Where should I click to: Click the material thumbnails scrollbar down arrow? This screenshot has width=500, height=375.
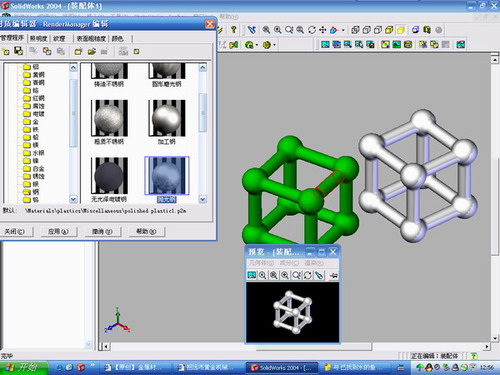click(202, 199)
